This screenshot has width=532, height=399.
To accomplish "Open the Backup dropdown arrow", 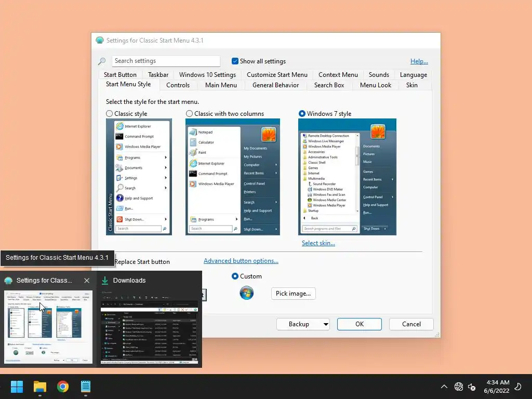I will click(x=326, y=324).
